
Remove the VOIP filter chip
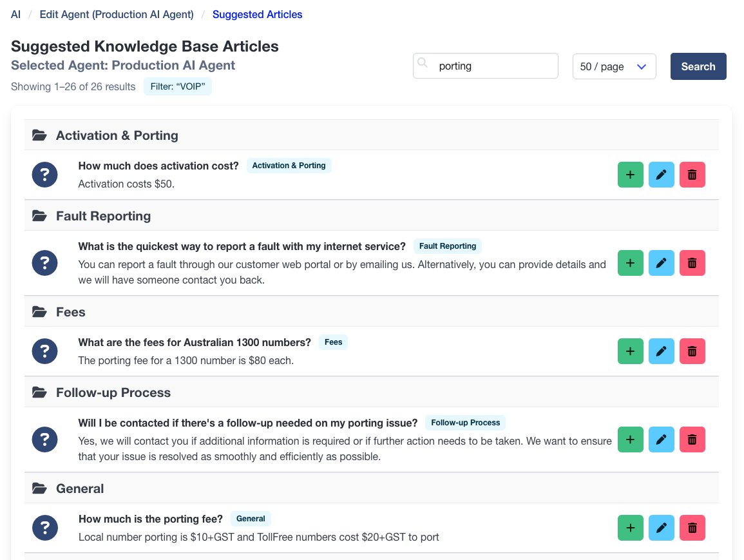178,86
